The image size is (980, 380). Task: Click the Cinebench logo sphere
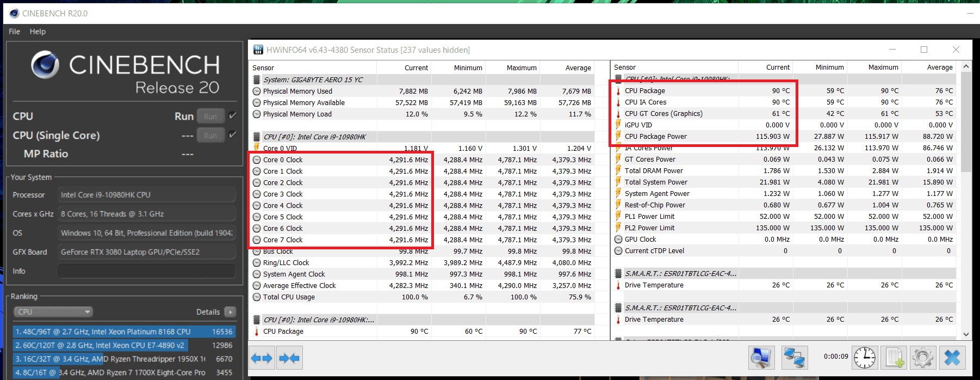[x=45, y=65]
